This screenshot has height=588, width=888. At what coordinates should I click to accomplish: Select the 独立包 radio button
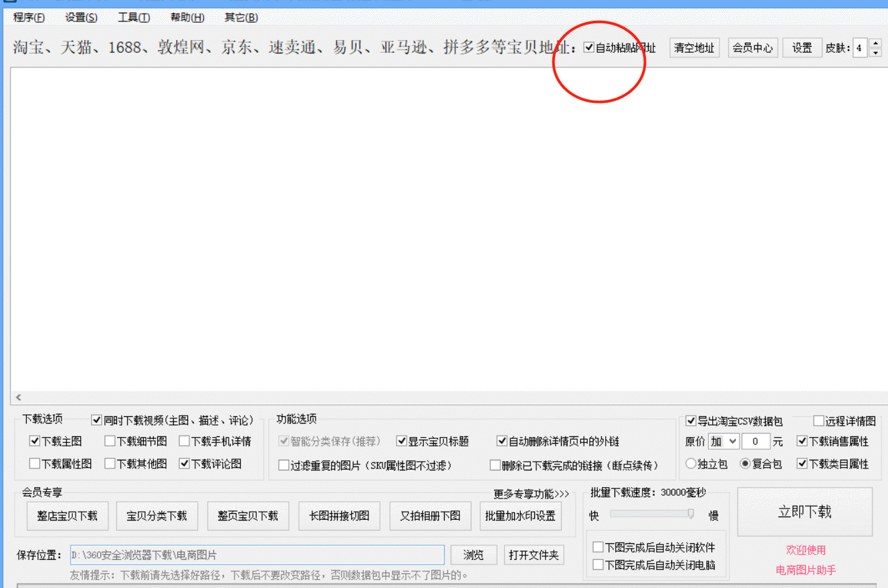click(690, 464)
